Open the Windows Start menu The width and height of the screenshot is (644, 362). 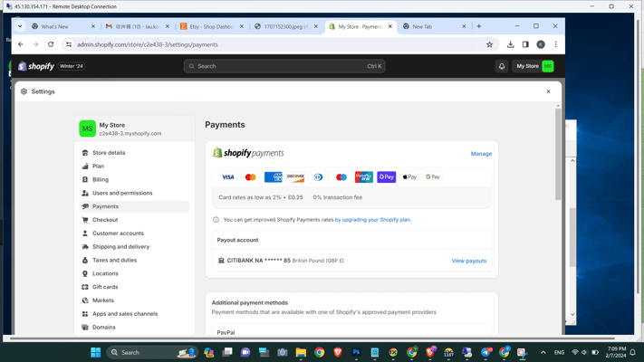[96, 352]
